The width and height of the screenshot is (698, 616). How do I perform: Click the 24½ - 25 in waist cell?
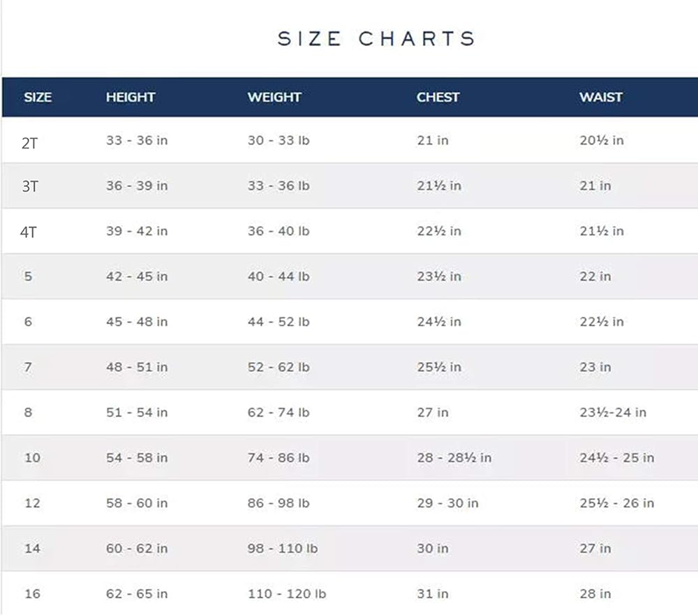click(x=617, y=458)
